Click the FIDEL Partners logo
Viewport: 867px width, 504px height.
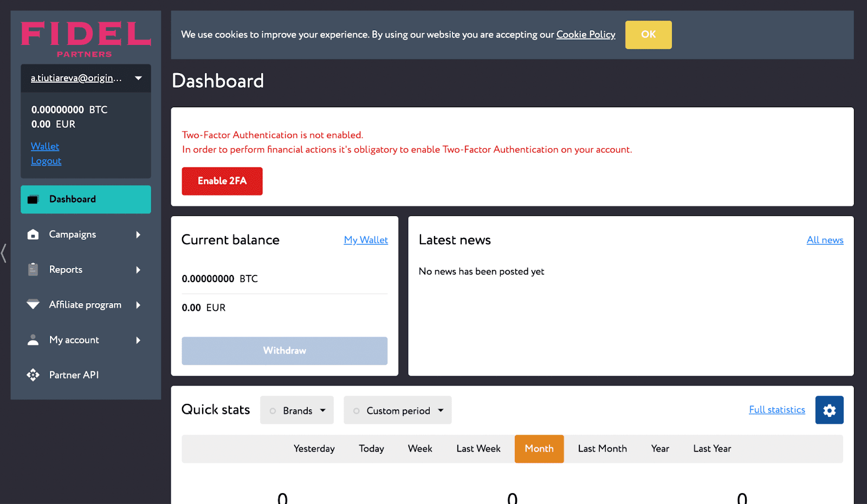[x=86, y=39]
